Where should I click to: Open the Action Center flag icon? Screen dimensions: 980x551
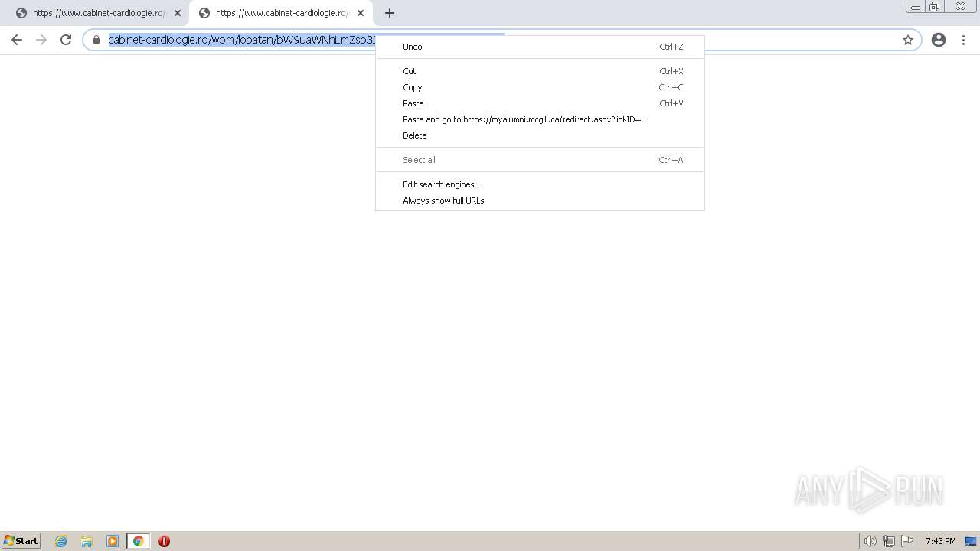tap(907, 541)
